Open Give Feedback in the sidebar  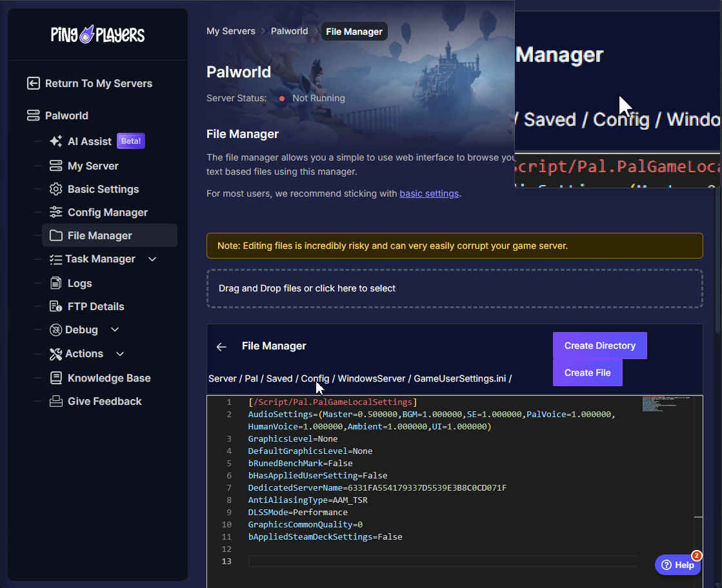[105, 401]
